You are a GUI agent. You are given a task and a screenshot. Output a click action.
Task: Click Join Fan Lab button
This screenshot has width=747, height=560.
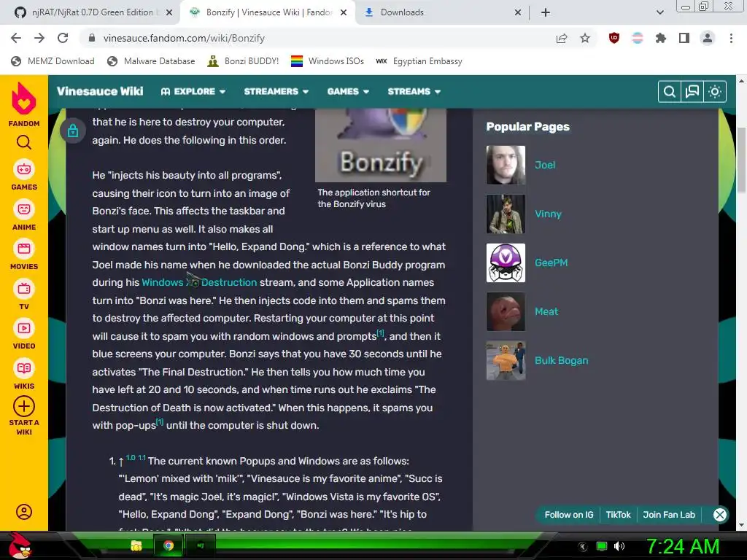click(669, 515)
